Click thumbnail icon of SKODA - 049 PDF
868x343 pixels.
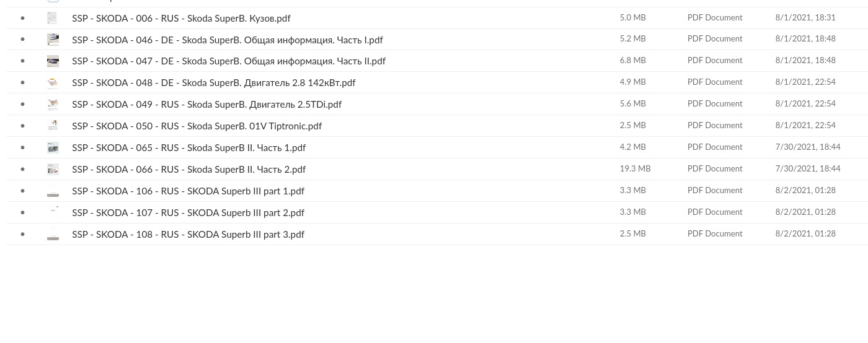coord(53,105)
